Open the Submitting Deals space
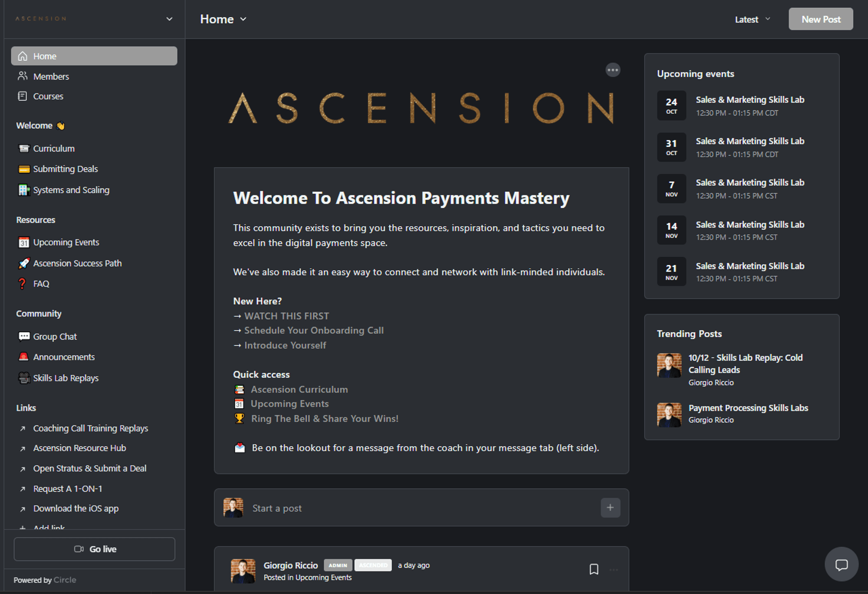 click(x=66, y=169)
